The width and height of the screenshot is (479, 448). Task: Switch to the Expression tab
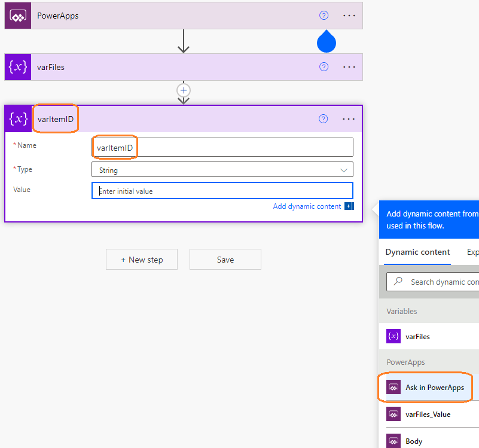(472, 252)
